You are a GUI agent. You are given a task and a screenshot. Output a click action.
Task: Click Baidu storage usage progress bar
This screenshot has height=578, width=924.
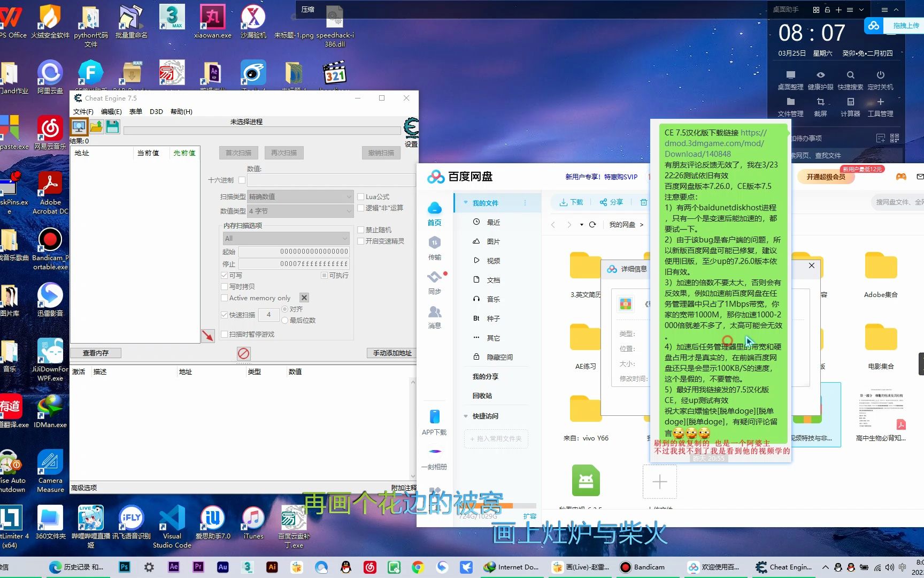pos(497,506)
